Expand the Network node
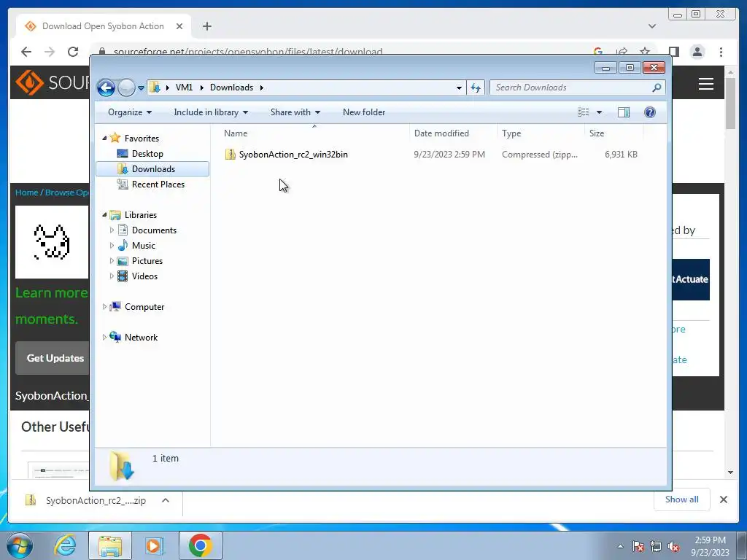This screenshot has height=560, width=747. (105, 338)
